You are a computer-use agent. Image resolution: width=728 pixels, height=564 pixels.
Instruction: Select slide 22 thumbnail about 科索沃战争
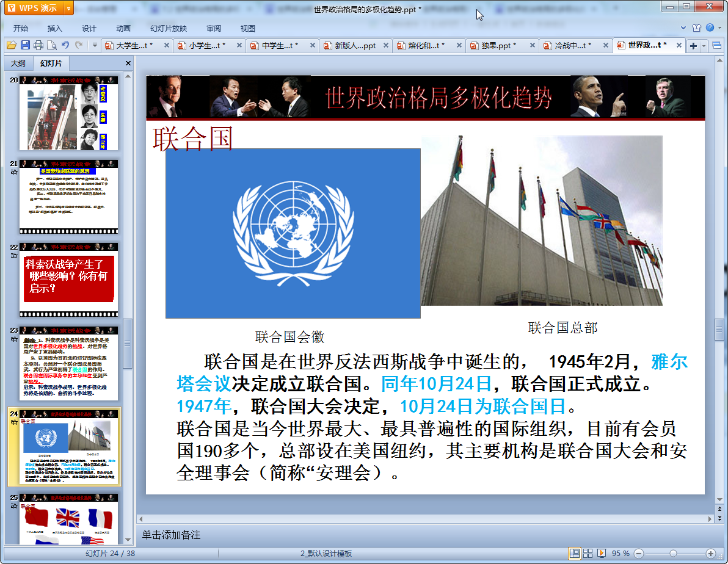point(69,280)
